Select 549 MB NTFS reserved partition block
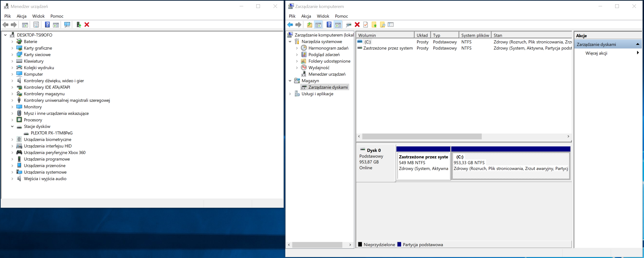Viewport: 644px width, 258px height. (424, 166)
